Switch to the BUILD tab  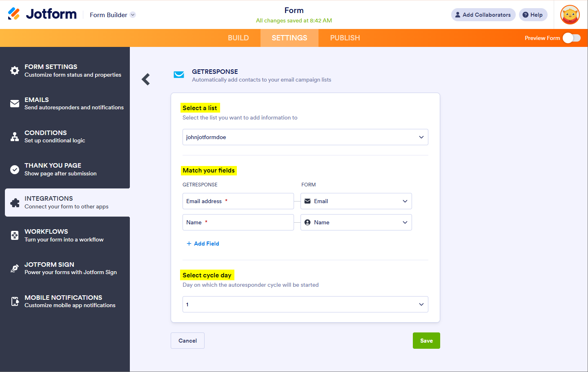tap(238, 38)
